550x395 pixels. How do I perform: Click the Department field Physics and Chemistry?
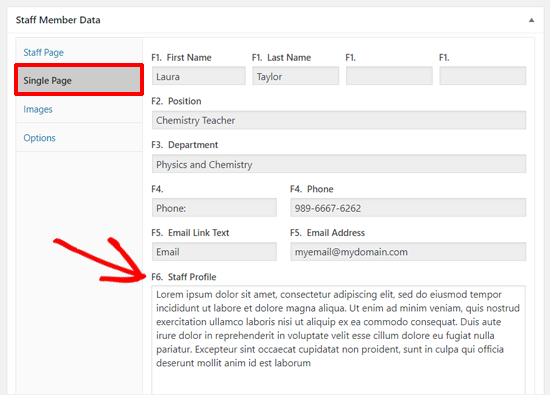coord(339,164)
